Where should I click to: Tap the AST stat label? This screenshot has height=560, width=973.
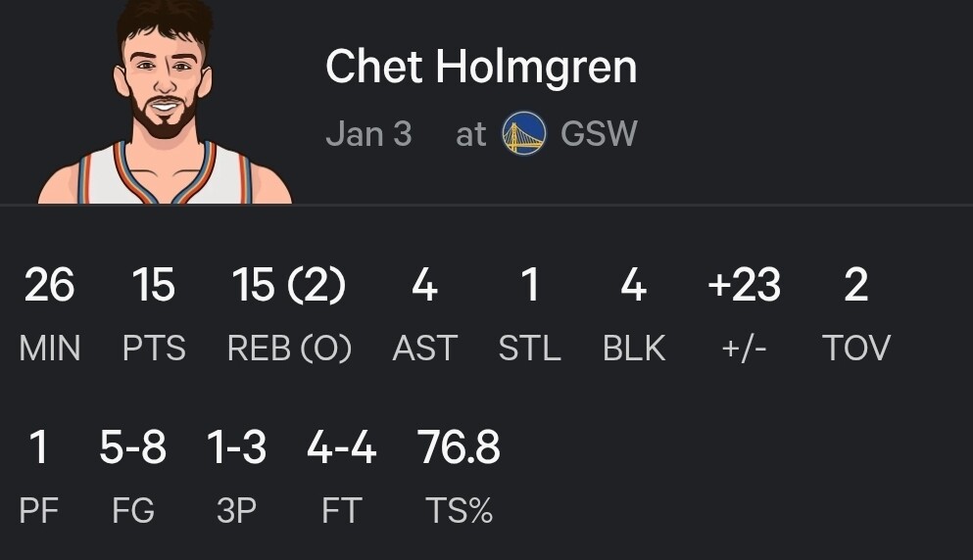[x=425, y=348]
